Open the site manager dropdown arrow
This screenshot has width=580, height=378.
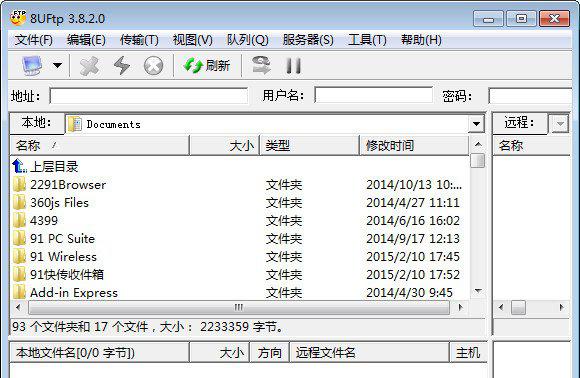coord(57,66)
